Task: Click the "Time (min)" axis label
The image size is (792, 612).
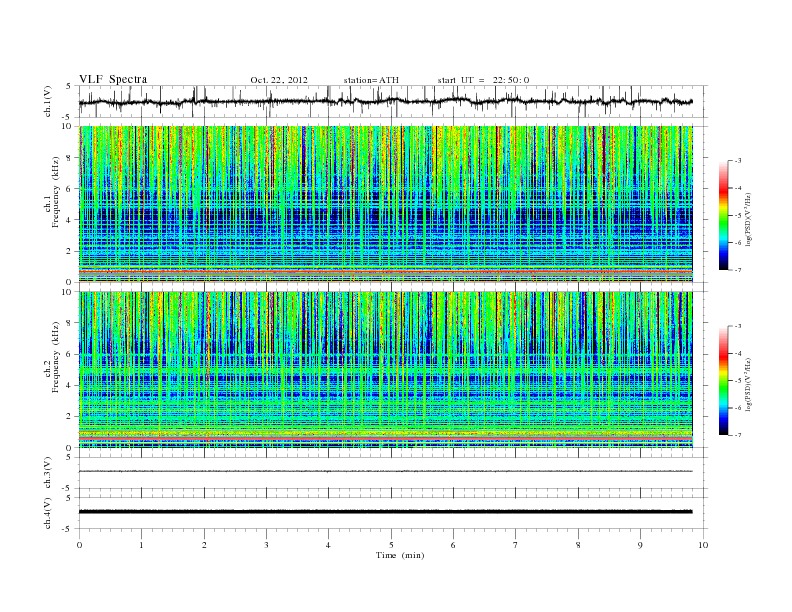Action: coord(400,555)
